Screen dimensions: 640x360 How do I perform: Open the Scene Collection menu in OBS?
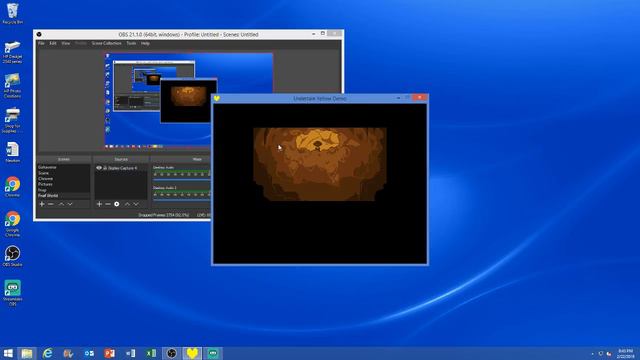[107, 43]
